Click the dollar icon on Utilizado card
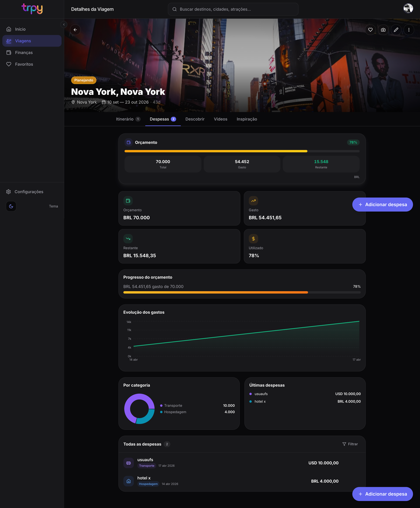Image resolution: width=420 pixels, height=508 pixels. (253, 239)
